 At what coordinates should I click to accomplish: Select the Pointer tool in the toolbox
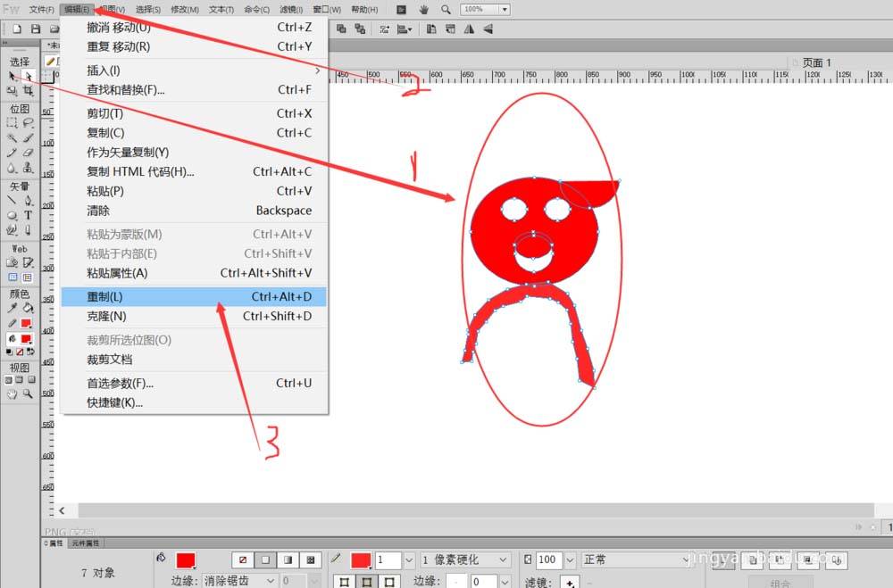13,77
